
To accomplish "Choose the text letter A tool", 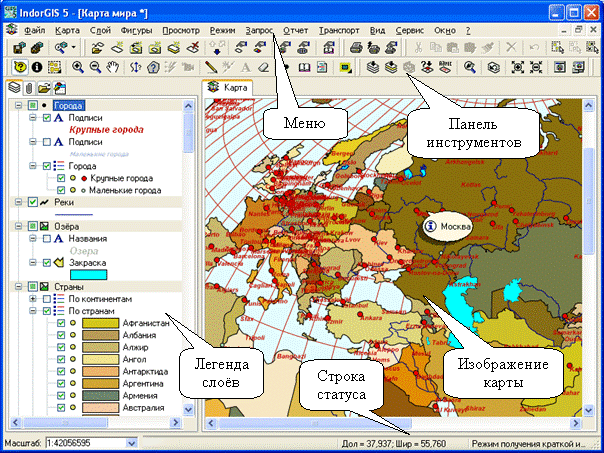I will pos(246,67).
